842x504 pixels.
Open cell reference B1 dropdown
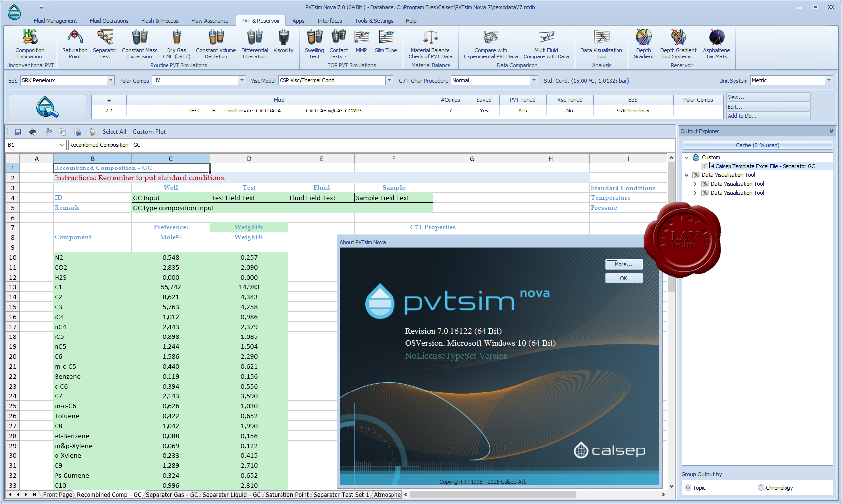point(62,145)
